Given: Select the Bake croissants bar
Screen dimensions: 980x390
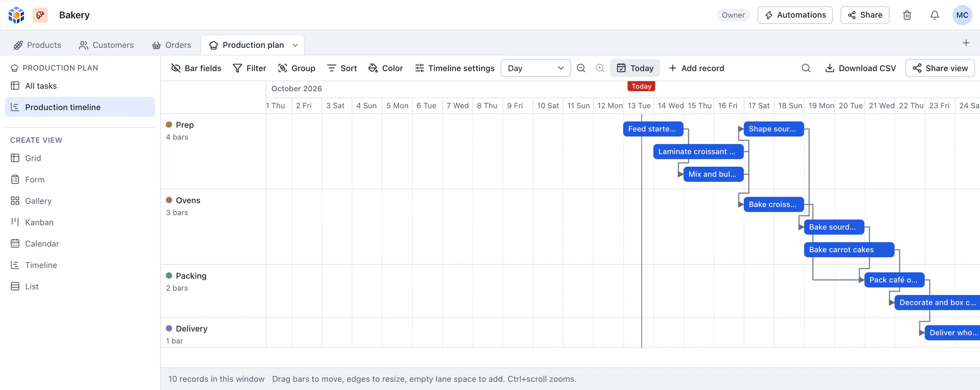Looking at the screenshot, I should tap(774, 204).
